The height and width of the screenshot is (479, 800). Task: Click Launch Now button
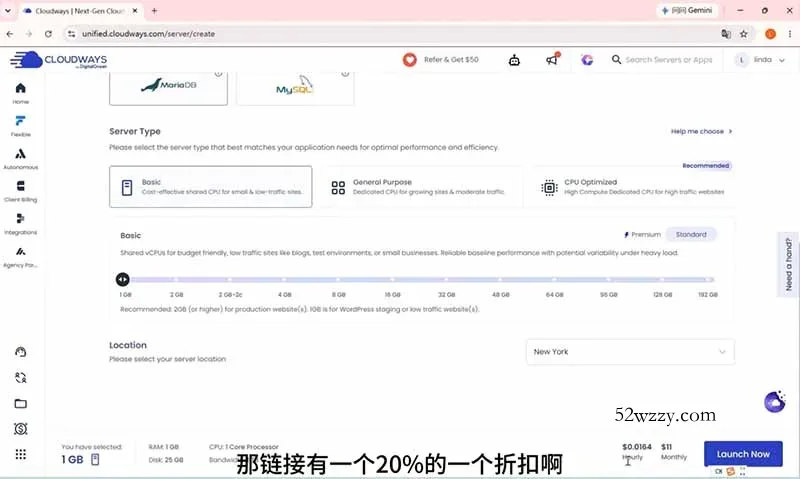[743, 454]
